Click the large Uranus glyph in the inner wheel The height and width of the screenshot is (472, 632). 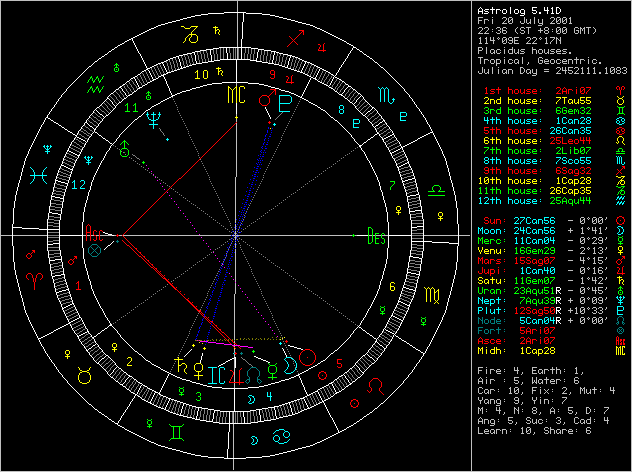pyautogui.click(x=125, y=149)
